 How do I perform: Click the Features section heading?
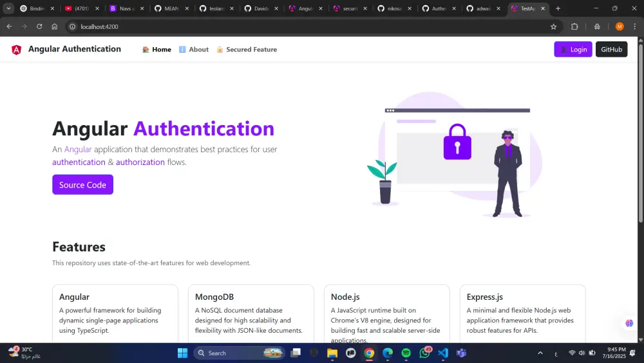[79, 247]
